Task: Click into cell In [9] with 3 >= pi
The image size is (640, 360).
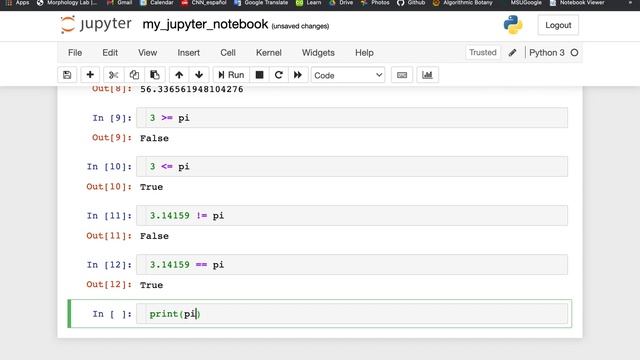Action: 352,118
